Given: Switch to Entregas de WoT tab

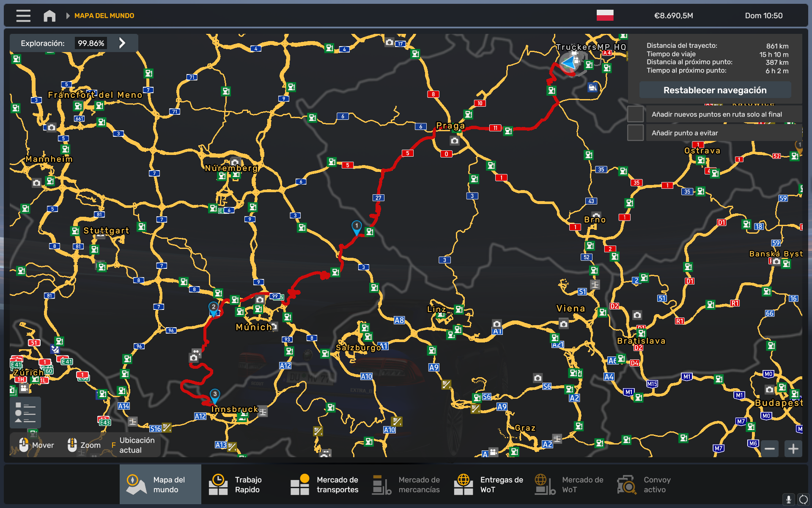Looking at the screenshot, I should 488,485.
